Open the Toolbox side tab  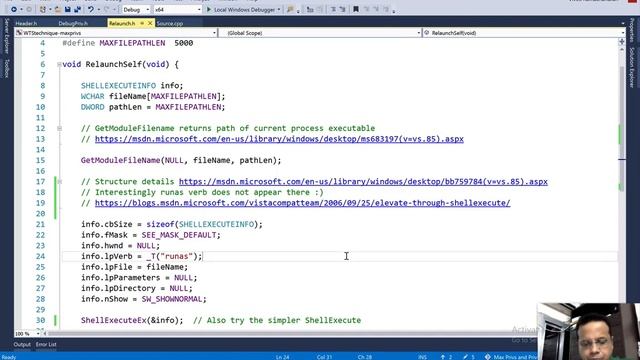[6, 68]
